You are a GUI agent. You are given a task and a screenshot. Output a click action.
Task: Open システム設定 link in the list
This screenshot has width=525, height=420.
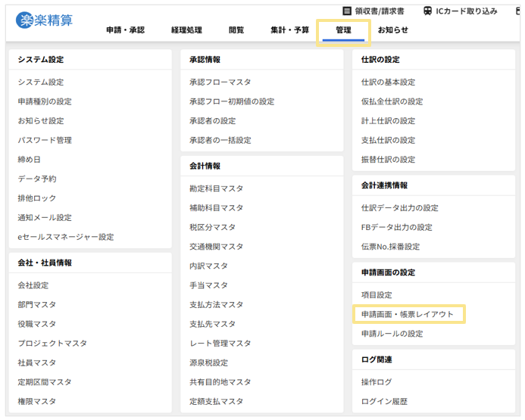pos(41,82)
